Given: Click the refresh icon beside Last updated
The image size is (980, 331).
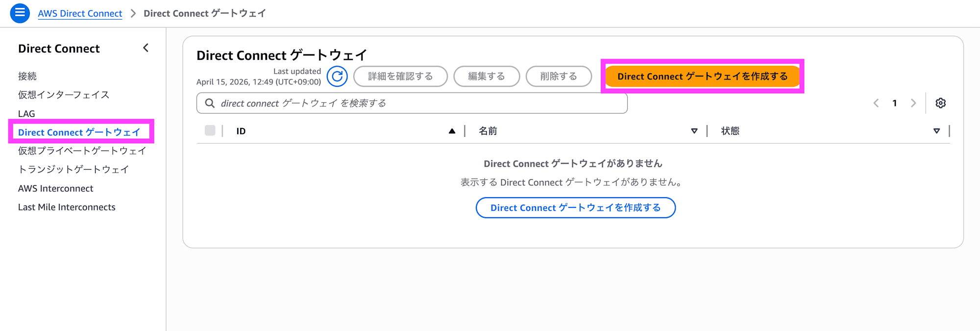Looking at the screenshot, I should click(337, 76).
